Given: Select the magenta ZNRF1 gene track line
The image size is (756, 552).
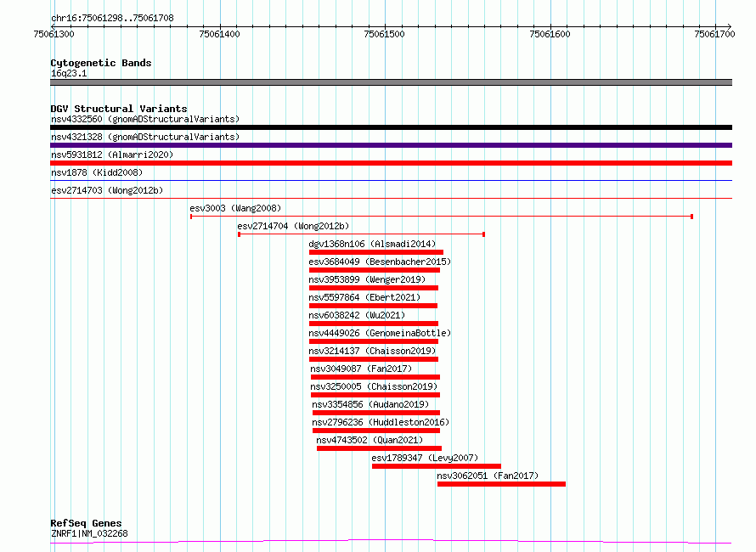Looking at the screenshot, I should click(x=391, y=542).
